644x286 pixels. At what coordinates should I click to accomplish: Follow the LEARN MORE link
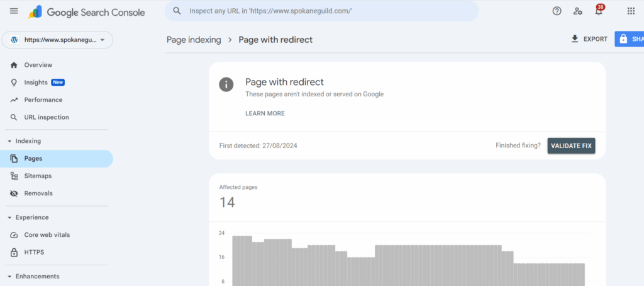[x=265, y=113]
